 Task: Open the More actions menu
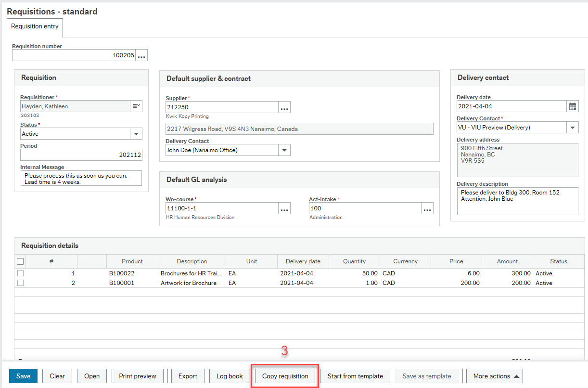click(x=494, y=376)
